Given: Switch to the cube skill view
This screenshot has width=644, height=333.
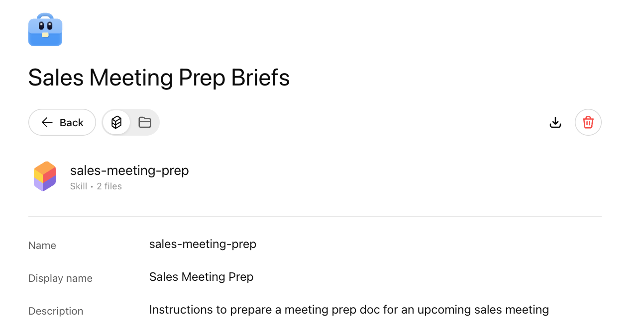Looking at the screenshot, I should tap(116, 122).
